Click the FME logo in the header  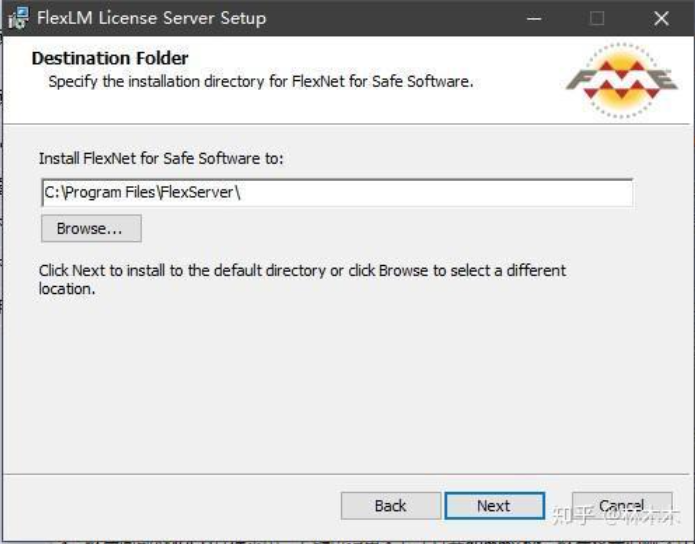tap(621, 81)
